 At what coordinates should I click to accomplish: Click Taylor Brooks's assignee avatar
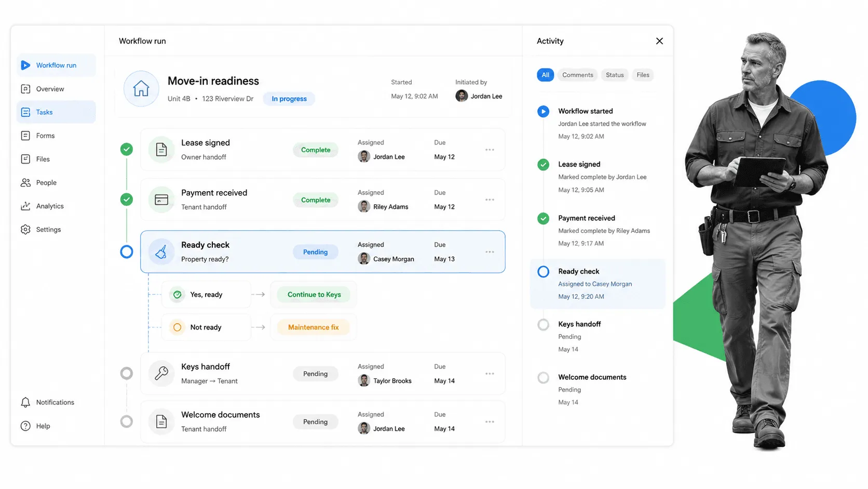[x=364, y=381]
